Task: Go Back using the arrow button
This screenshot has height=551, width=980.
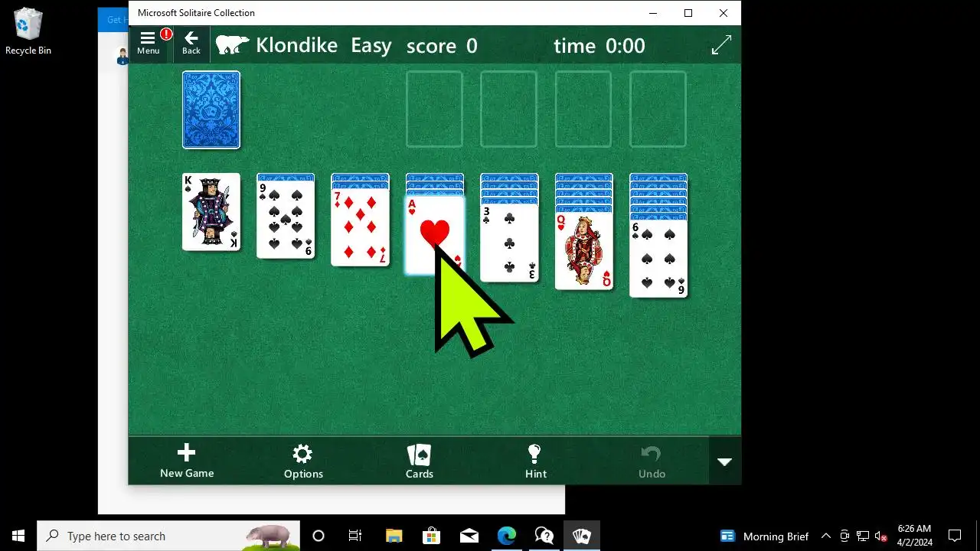Action: [x=191, y=44]
